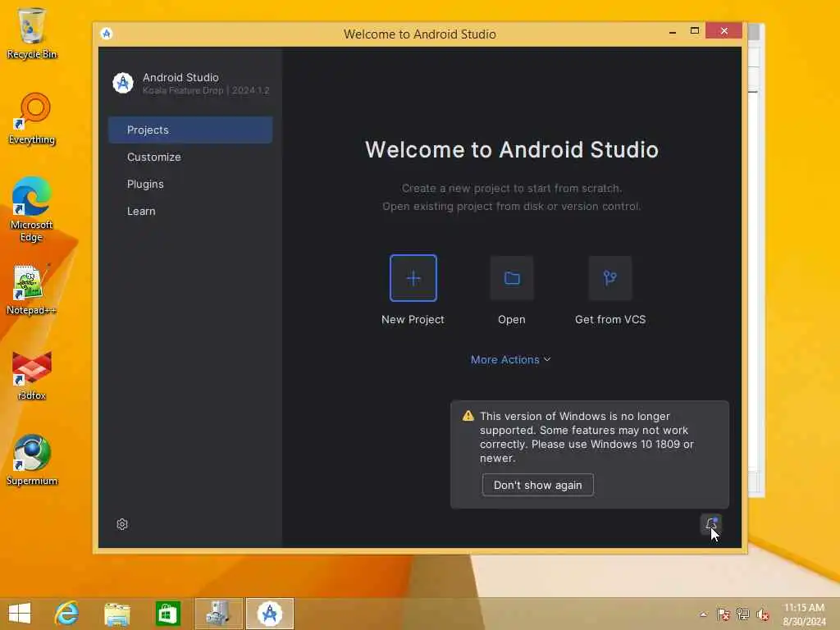Click the Windows unsupported warning message text
Image resolution: width=840 pixels, height=630 pixels.
587,437
